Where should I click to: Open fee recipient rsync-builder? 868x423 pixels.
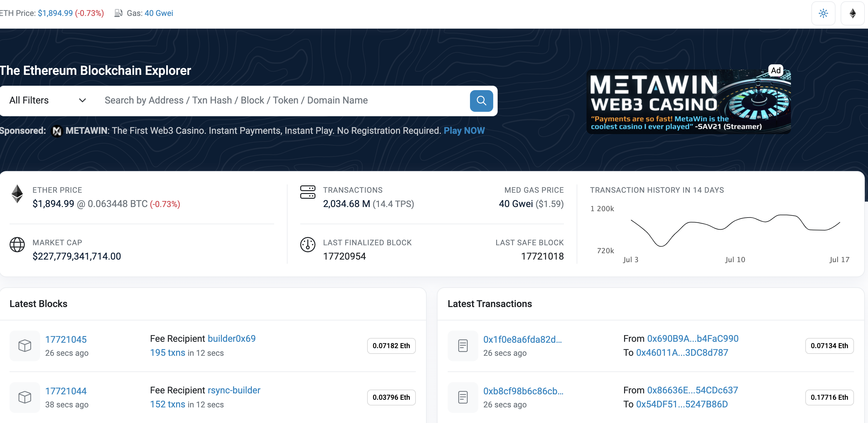pos(234,390)
